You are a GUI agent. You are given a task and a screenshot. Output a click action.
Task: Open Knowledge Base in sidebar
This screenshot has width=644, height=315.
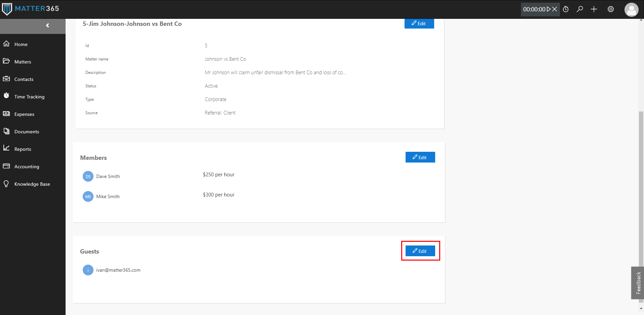[33, 184]
